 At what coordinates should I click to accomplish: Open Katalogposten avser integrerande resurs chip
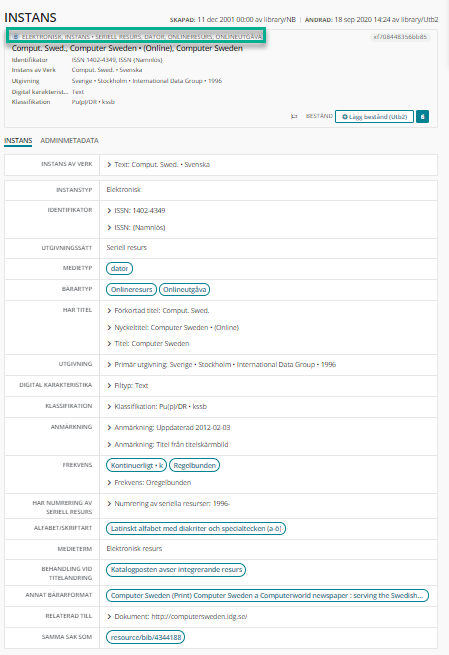[x=176, y=570]
